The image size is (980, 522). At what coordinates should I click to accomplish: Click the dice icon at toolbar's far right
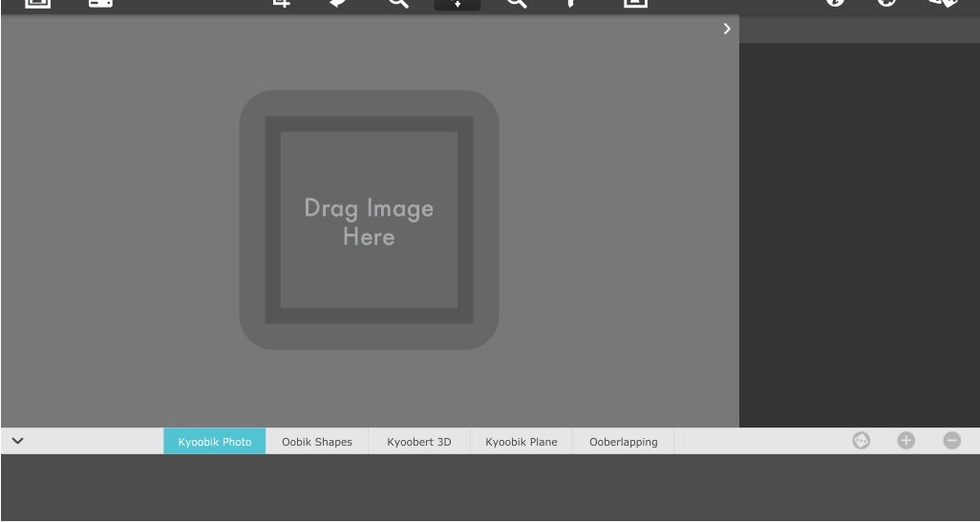[x=944, y=4]
